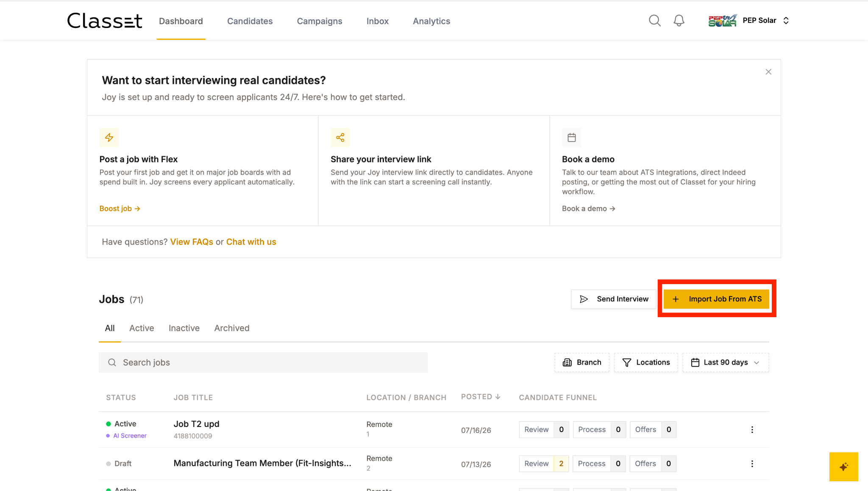
Task: Go to Candidates in navigation
Action: [250, 21]
